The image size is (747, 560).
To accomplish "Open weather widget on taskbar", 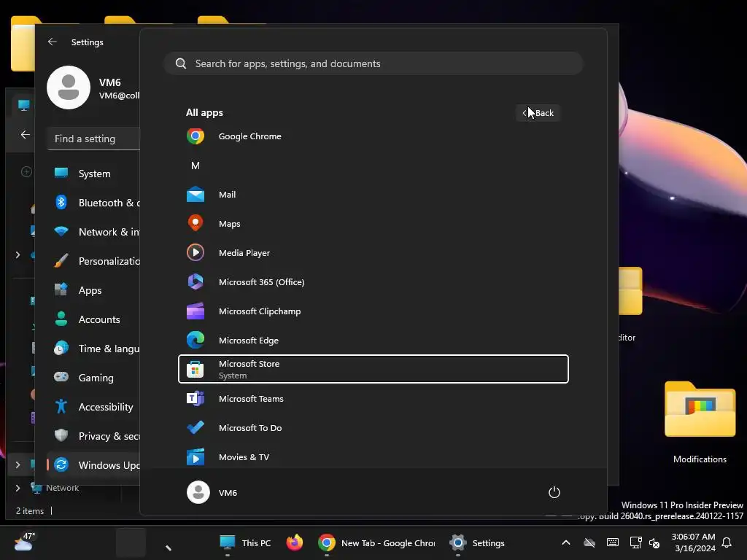I will [24, 542].
